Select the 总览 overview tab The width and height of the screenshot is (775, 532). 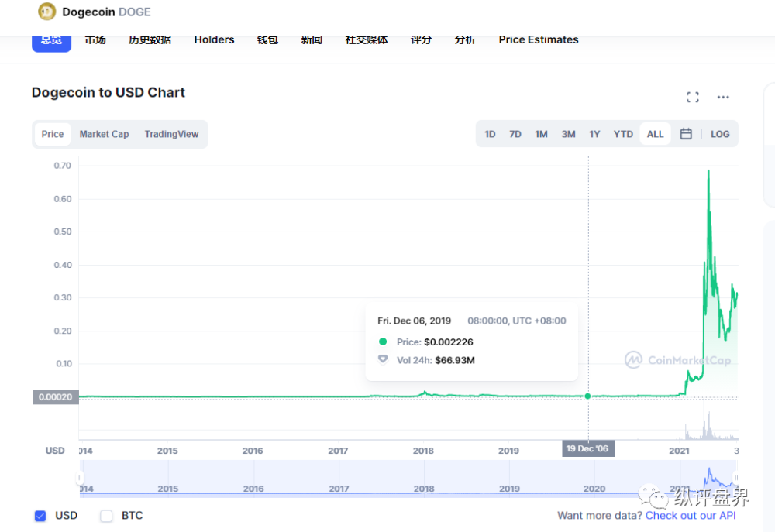click(51, 42)
